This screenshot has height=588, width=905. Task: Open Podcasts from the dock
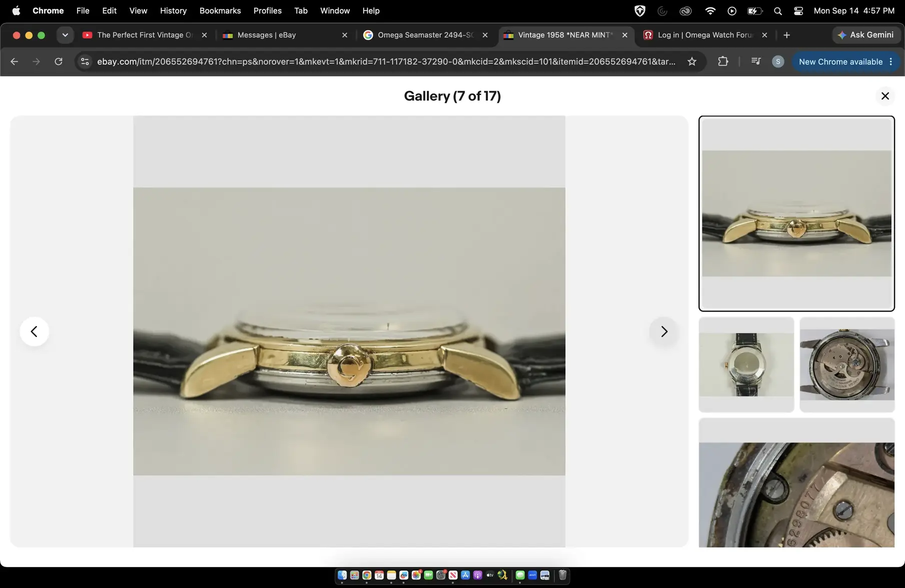coord(477,575)
